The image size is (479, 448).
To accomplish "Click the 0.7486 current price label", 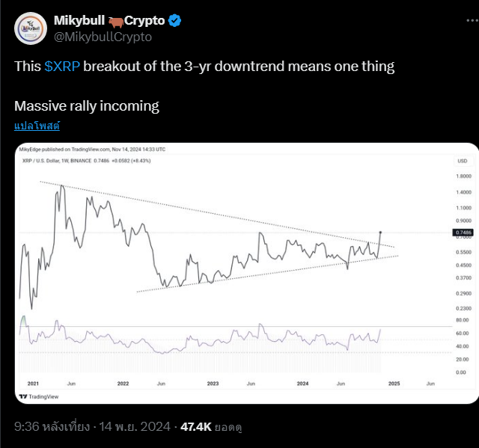I will point(463,233).
